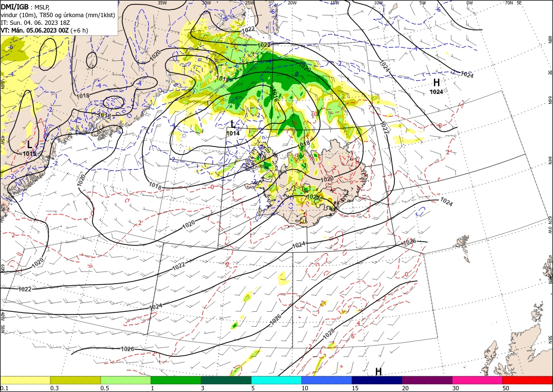Viewport: 553px width, 392px height.
Task: Click the H marker at the bottom edge
Action: pyautogui.click(x=378, y=372)
